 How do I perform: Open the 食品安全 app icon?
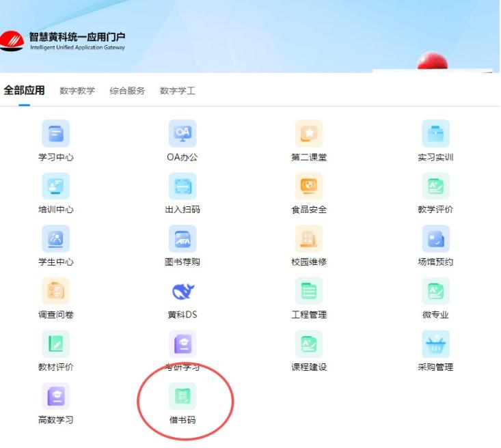pyautogui.click(x=309, y=186)
